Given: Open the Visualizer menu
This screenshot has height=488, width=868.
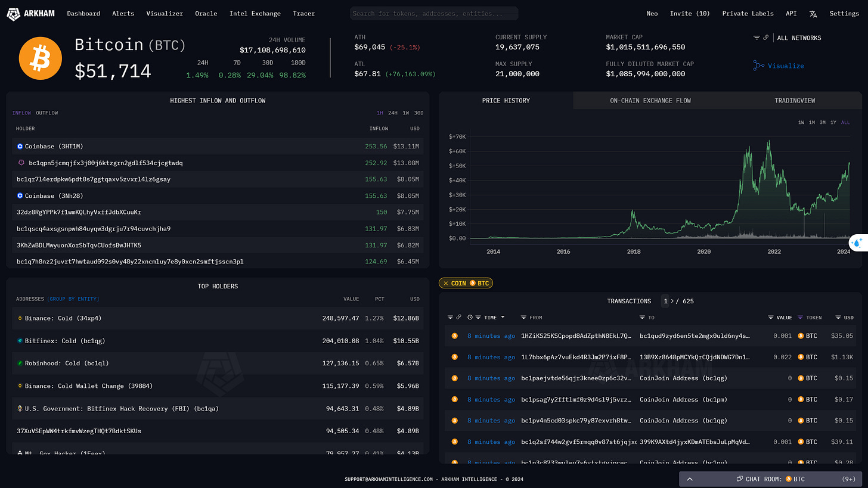Looking at the screenshot, I should point(165,13).
